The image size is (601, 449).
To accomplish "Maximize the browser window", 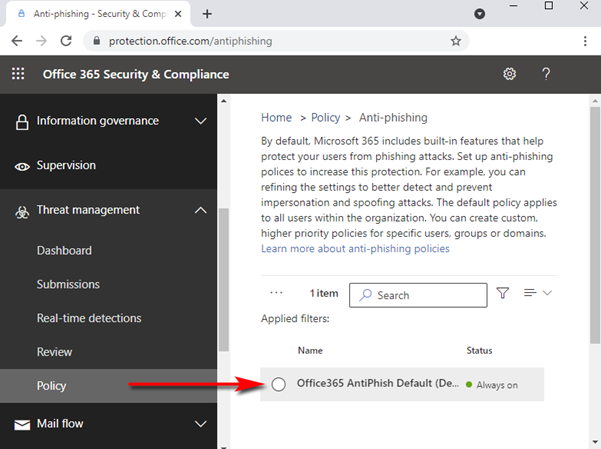I will [549, 5].
